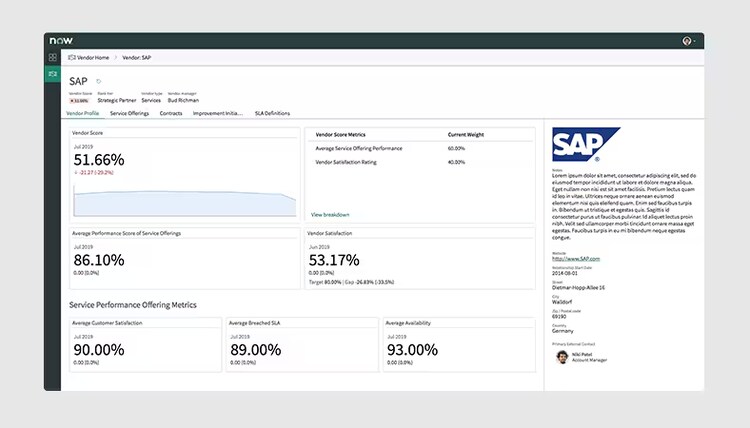Click the red vendor score badge under SAP
750x428 pixels.
[79, 101]
